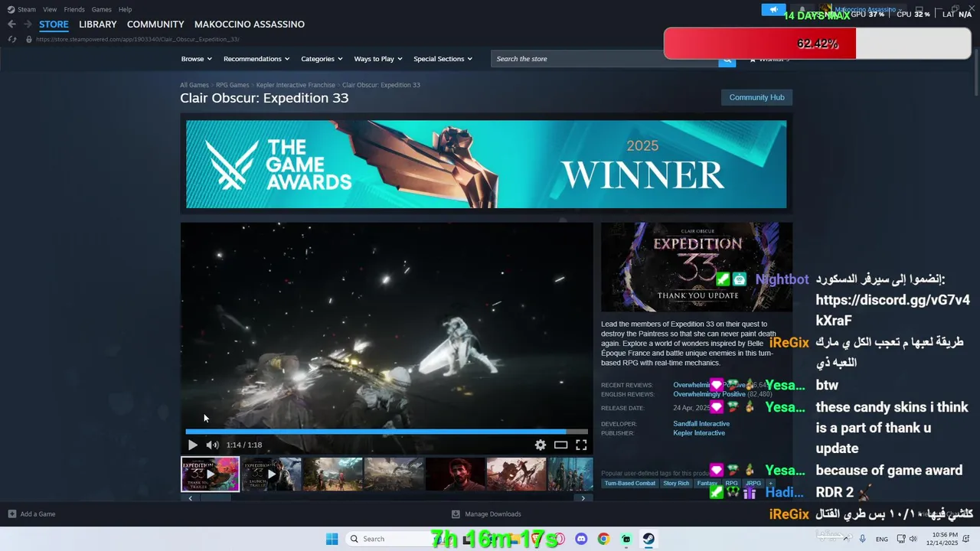Select the STORE tab
980x551 pixels.
coord(54,24)
